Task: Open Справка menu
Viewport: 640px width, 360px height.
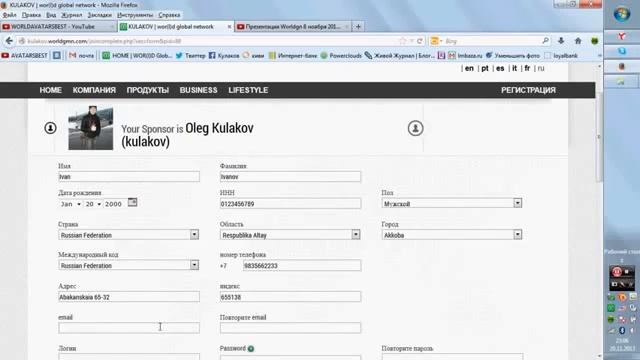Action: pos(169,15)
